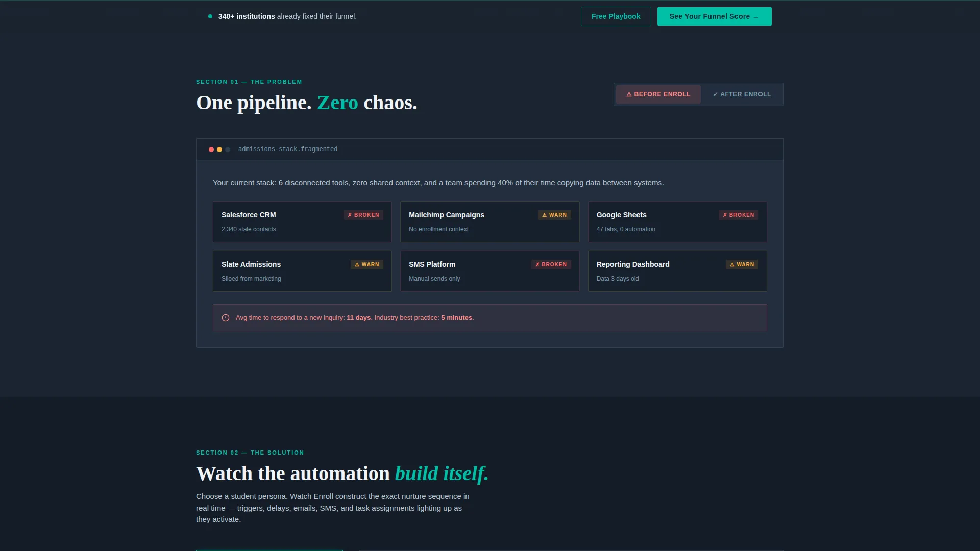This screenshot has width=980, height=551.
Task: Switch view to After Enroll
Action: [742, 94]
